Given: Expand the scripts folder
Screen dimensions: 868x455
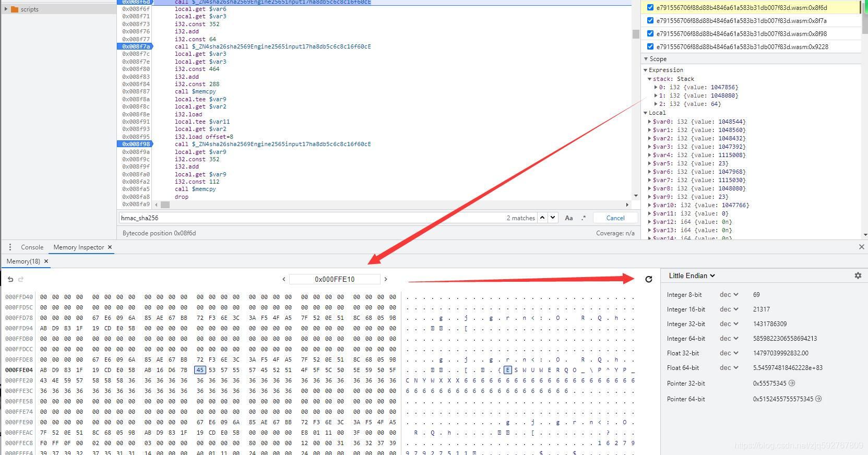Looking at the screenshot, I should coord(6,9).
